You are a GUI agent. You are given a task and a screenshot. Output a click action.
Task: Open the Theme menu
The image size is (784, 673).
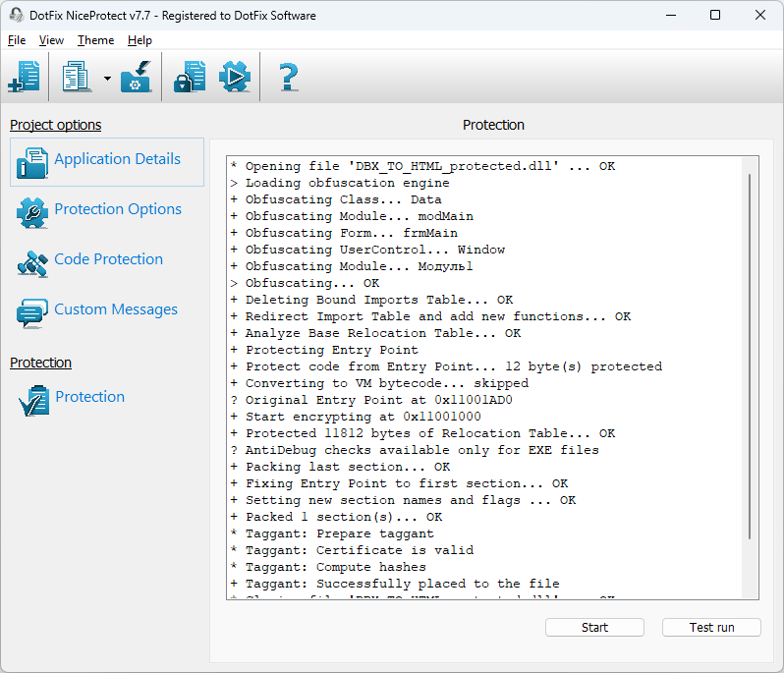[x=95, y=40]
